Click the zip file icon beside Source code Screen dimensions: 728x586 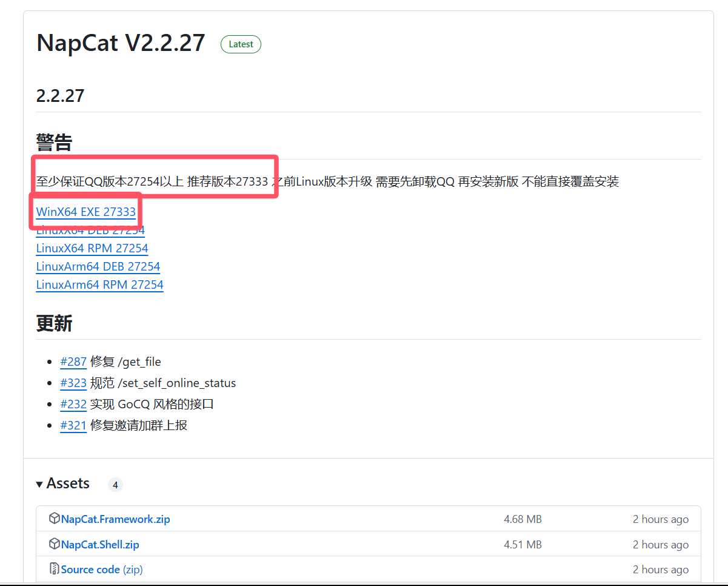click(54, 569)
